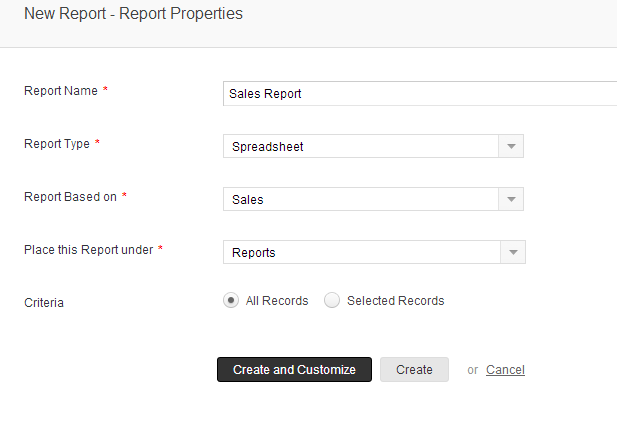Screen dimensions: 617x427
Task: Click the Report Based on dropdown arrow
Action: click(511, 200)
